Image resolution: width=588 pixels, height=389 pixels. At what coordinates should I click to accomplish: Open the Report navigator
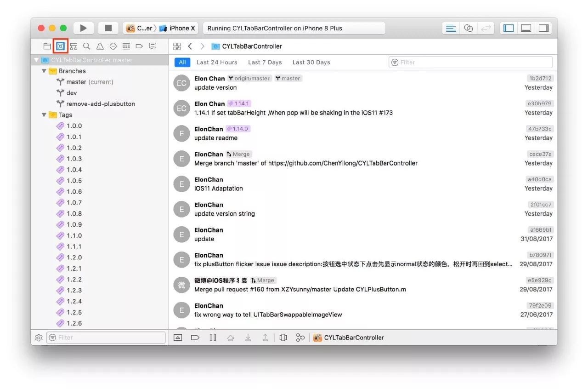tap(153, 46)
